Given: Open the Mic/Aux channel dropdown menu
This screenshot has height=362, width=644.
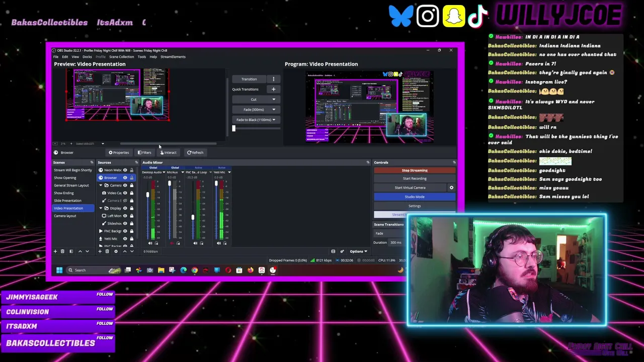Looking at the screenshot, I should point(183,172).
